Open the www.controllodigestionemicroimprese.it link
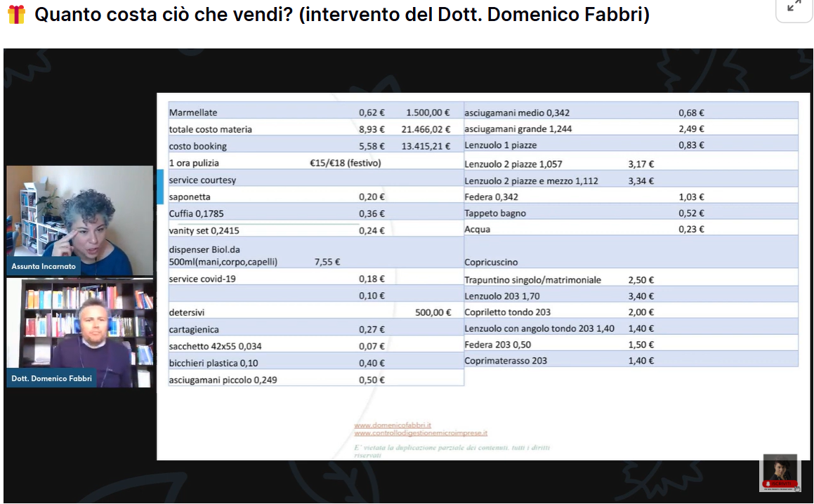 pos(420,433)
